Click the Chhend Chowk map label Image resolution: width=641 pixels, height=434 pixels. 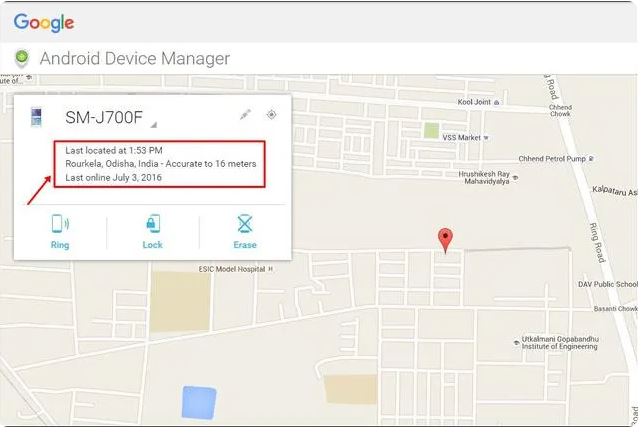560,110
